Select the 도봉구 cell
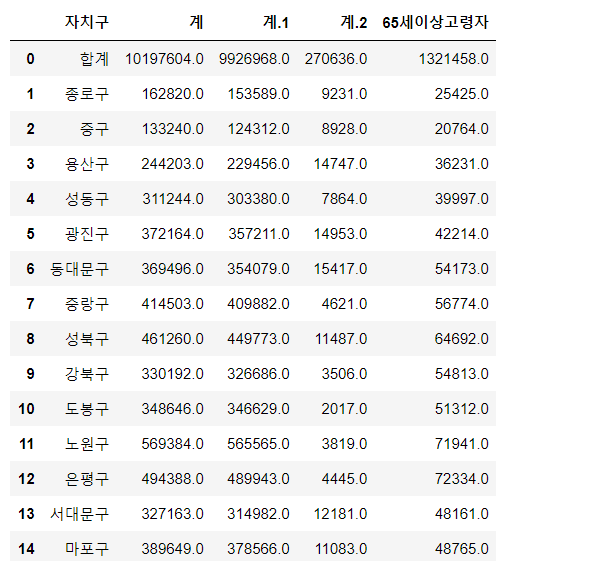The image size is (605, 561). tap(87, 409)
